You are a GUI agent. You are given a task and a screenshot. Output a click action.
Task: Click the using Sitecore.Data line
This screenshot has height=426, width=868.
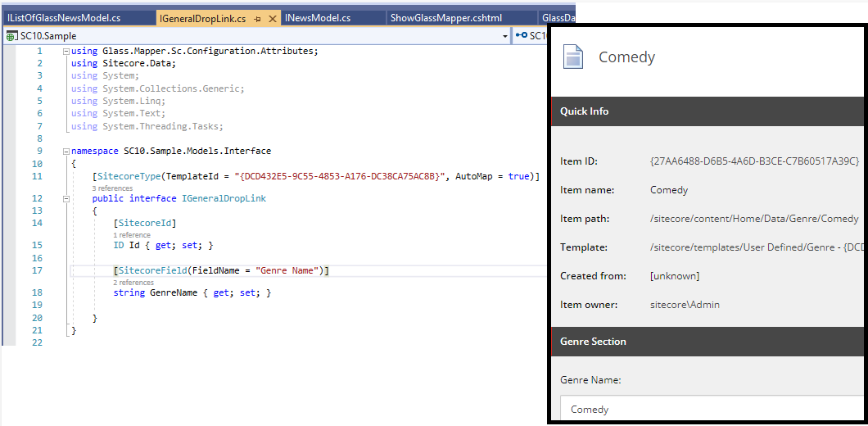(x=124, y=63)
